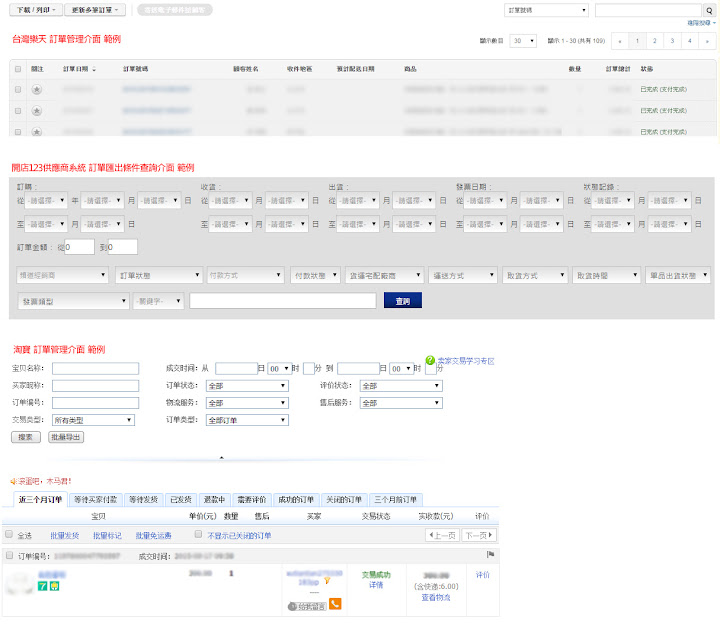Image resolution: width=720 pixels, height=634 pixels.
Task: Click the yellow lightbulb icon next to buyer name
Action: [x=326, y=580]
